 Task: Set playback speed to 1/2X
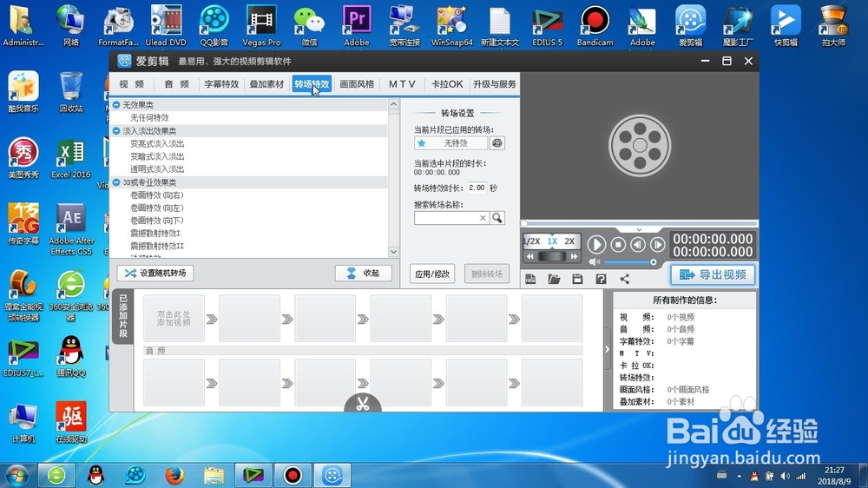[532, 241]
